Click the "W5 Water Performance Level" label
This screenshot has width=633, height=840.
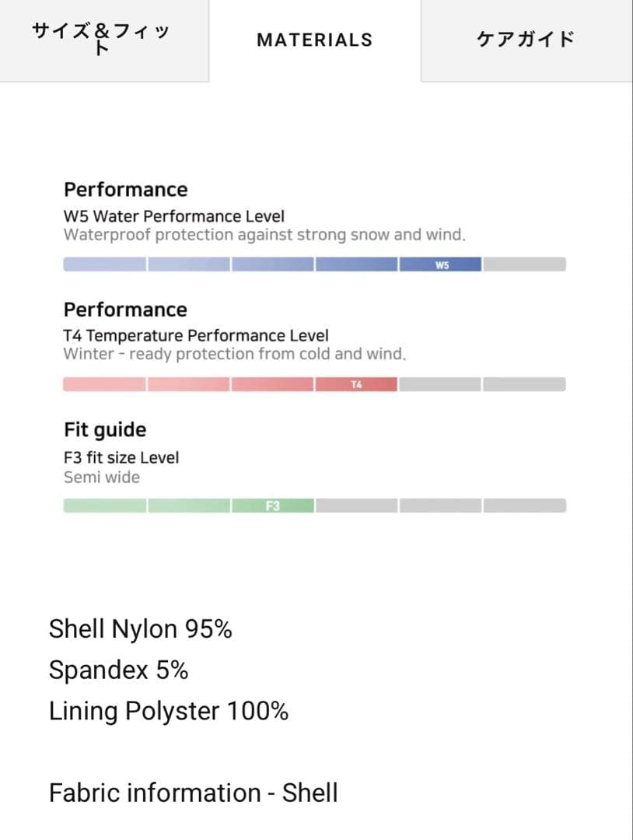coord(174,216)
